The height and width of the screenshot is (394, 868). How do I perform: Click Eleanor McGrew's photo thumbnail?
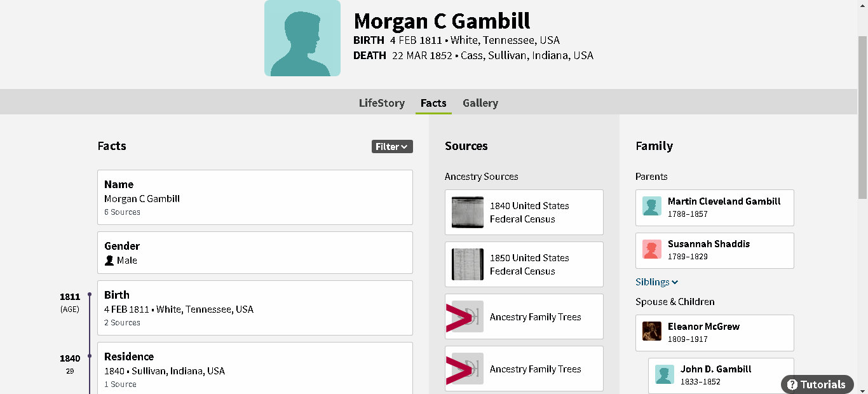click(x=652, y=332)
